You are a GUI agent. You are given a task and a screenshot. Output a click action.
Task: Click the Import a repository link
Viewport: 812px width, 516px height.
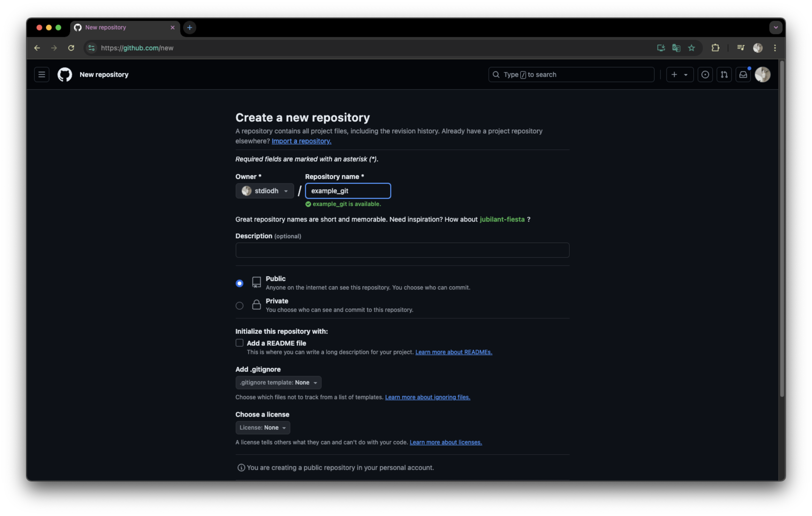tap(301, 141)
